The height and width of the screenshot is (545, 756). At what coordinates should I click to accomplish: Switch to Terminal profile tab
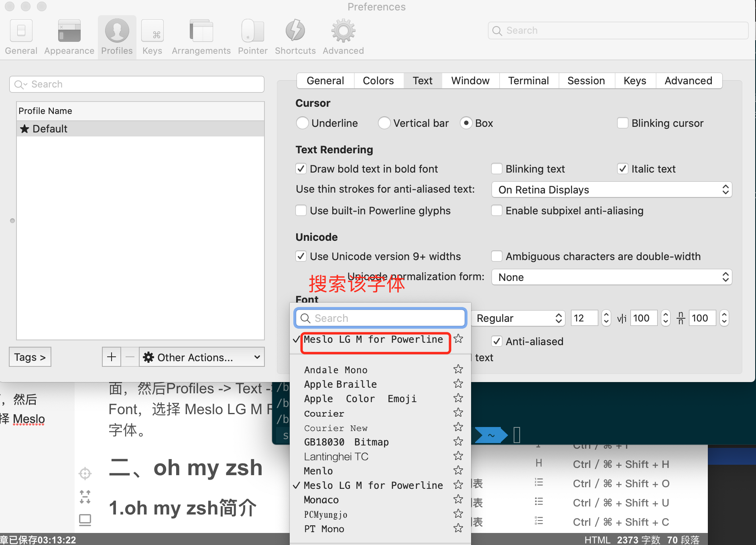click(x=528, y=81)
